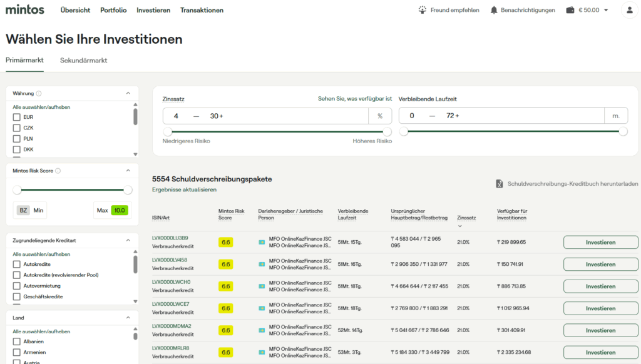Click the Zinssatz slider right handle

point(387,131)
